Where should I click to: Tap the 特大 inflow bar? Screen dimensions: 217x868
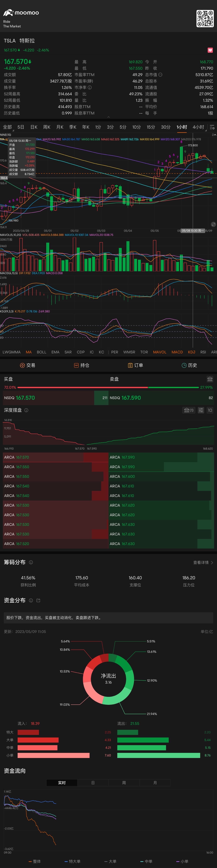[x=28, y=732]
